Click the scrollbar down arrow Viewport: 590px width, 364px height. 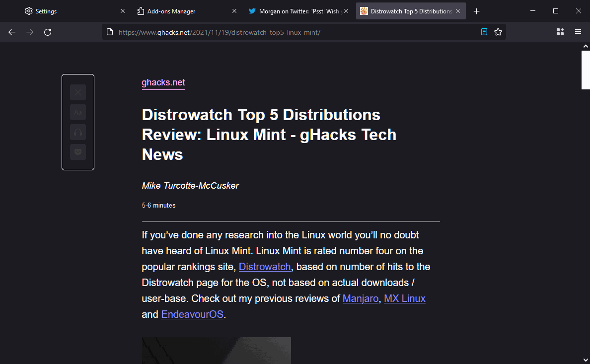586,360
